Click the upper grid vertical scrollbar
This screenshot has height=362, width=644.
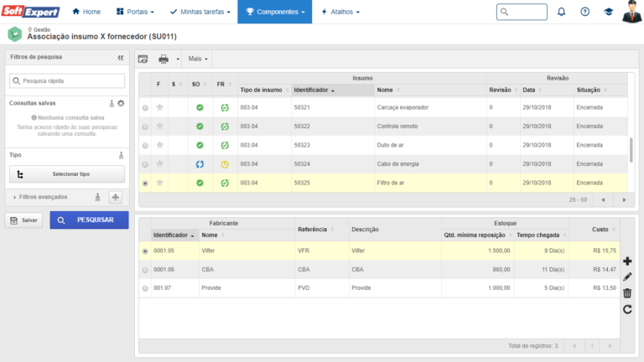click(x=631, y=149)
